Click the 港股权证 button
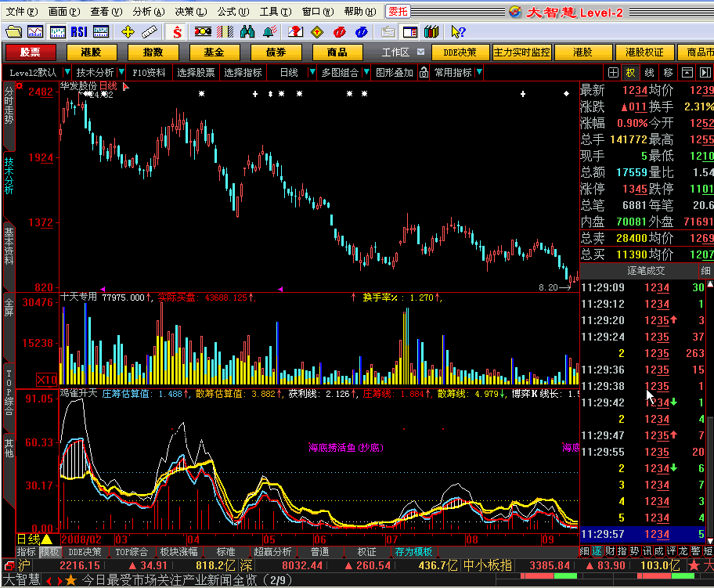This screenshot has width=714, height=588. tap(644, 52)
